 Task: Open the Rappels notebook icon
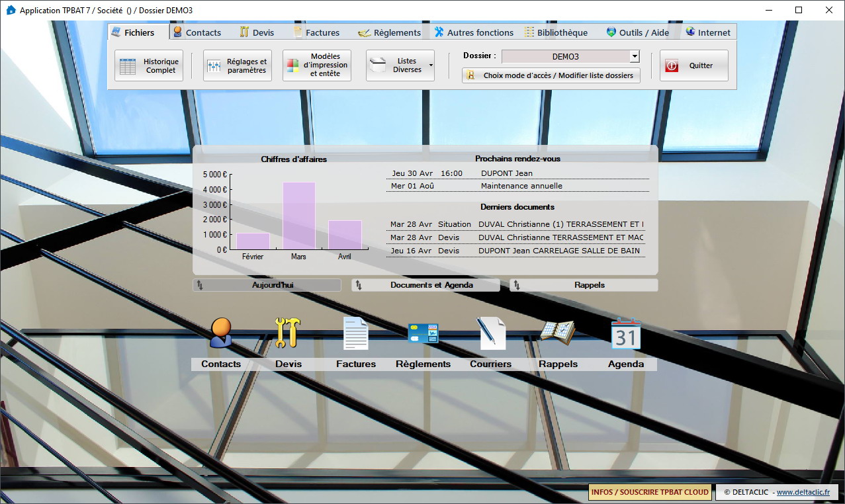pos(558,333)
